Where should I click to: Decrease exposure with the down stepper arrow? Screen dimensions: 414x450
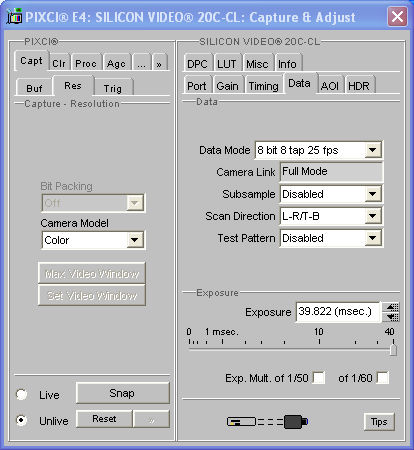coord(390,317)
